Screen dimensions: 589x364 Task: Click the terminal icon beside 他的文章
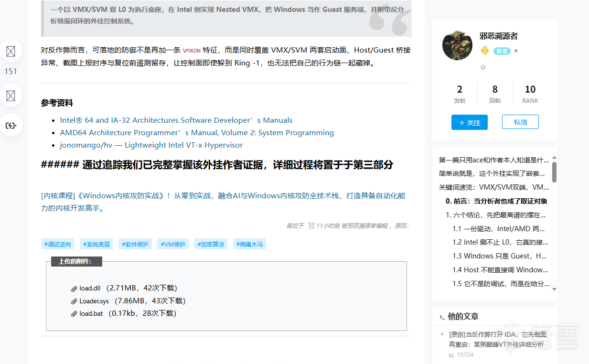pyautogui.click(x=442, y=317)
